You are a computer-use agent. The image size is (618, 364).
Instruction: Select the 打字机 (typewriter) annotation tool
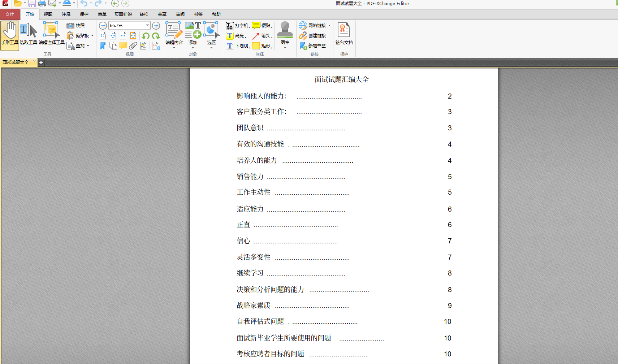(x=237, y=25)
